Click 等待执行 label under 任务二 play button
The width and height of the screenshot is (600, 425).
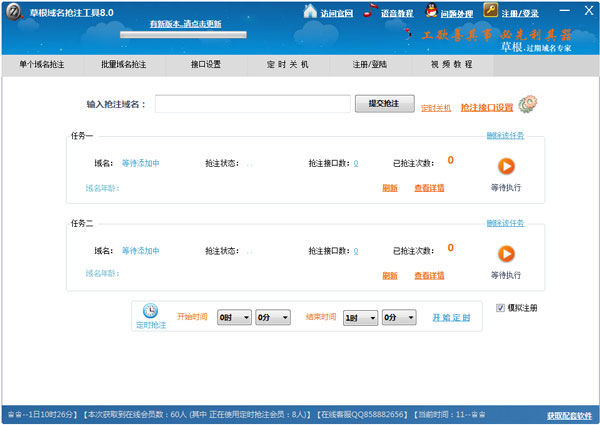(x=506, y=275)
